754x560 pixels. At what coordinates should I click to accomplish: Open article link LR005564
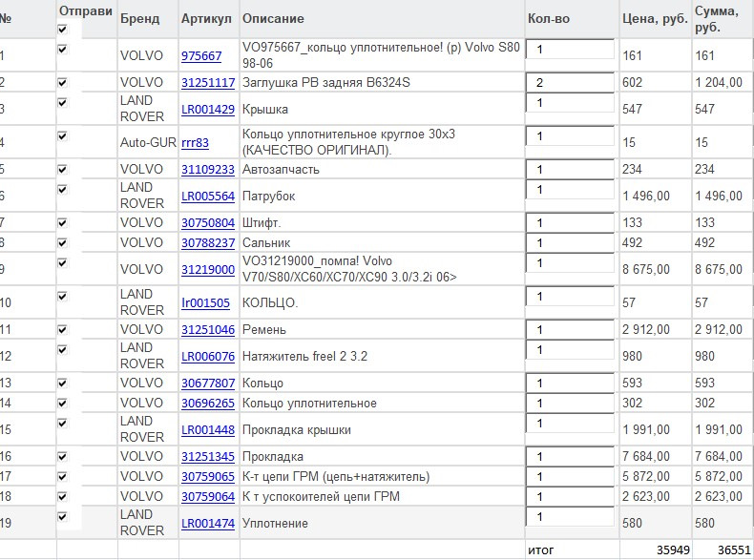pos(207,197)
